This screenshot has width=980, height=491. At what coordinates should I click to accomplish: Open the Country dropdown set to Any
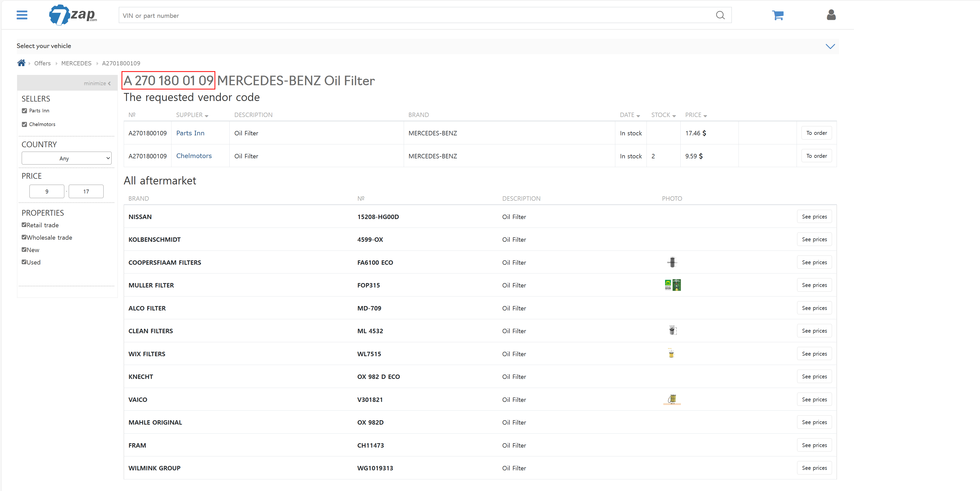click(x=67, y=158)
